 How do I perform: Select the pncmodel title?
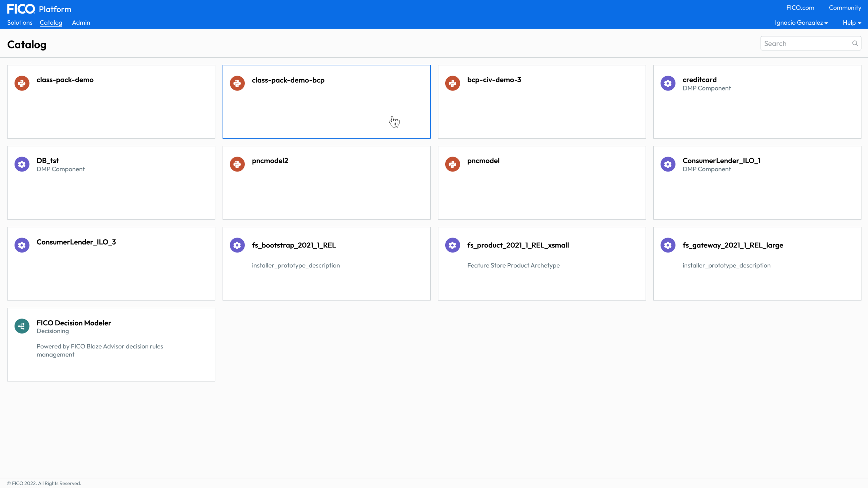point(483,161)
